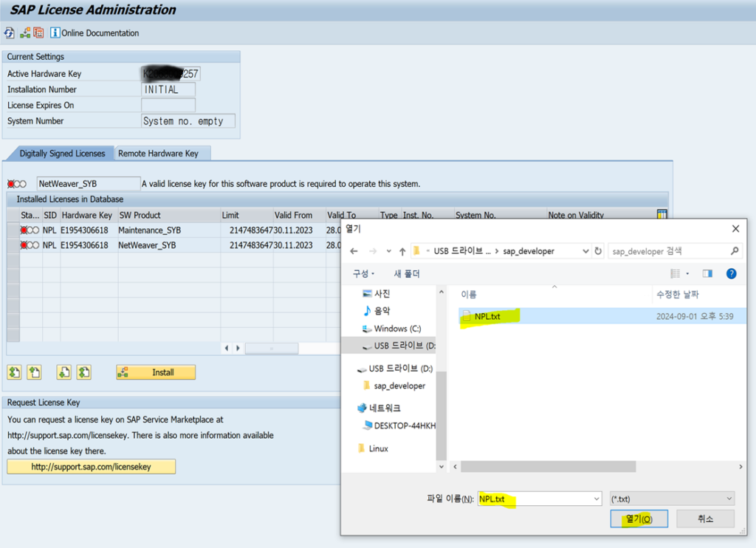
Task: Click the first page-up icon below table
Action: tap(15, 372)
